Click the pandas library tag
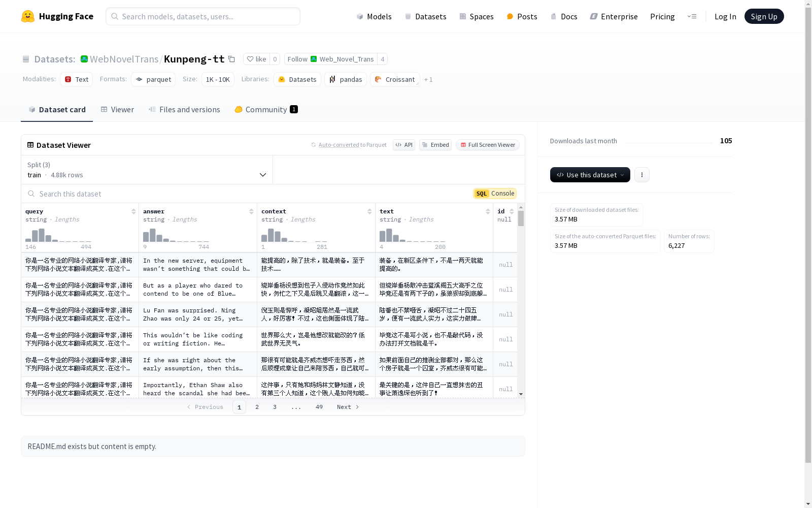This screenshot has width=812, height=508. [x=346, y=79]
